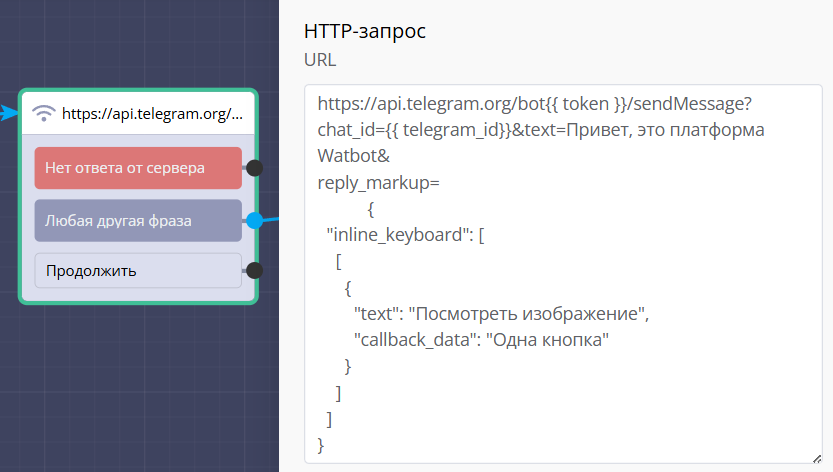Click the "inline_keyboard" line in the textarea
This screenshot has width=833, height=472.
[x=406, y=236]
